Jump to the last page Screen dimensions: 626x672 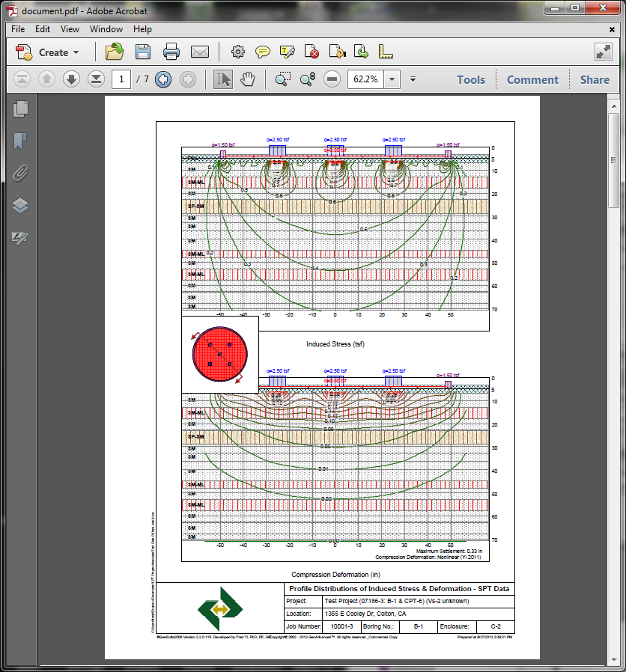pos(96,79)
